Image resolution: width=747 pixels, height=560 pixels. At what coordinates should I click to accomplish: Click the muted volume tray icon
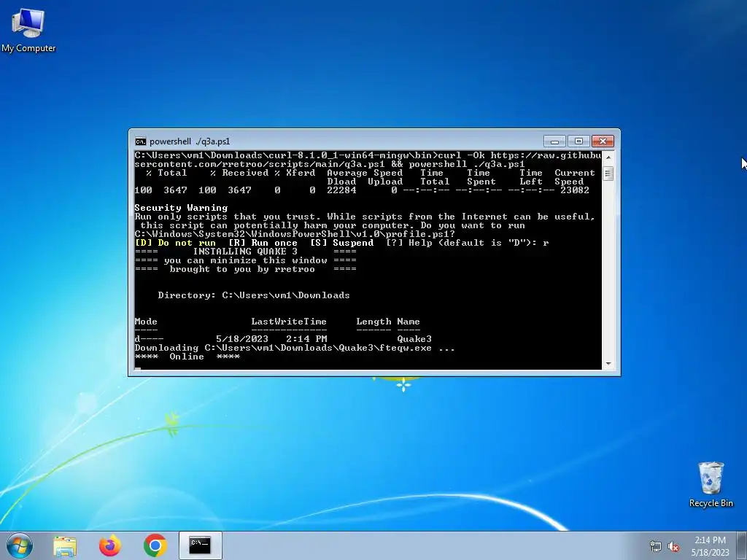[673, 546]
